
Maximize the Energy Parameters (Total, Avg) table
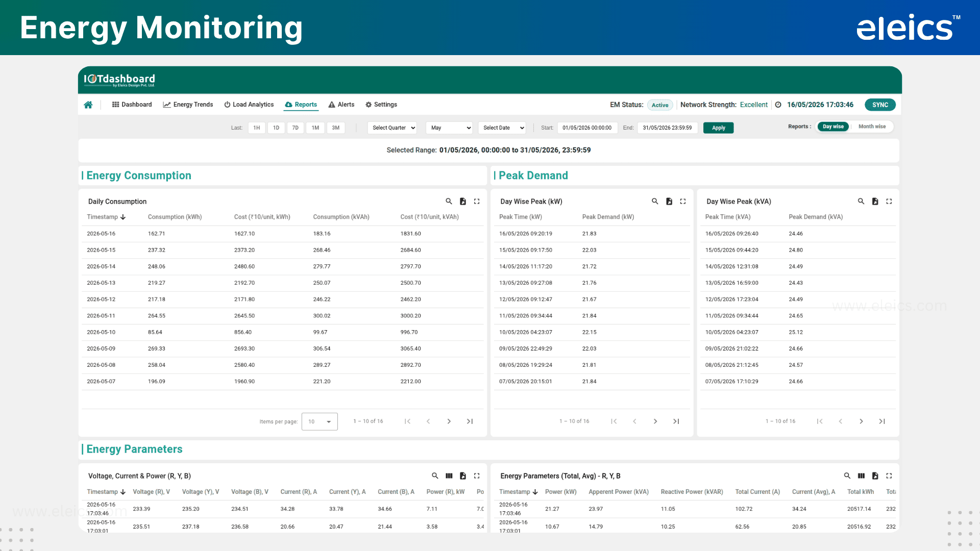[889, 476]
